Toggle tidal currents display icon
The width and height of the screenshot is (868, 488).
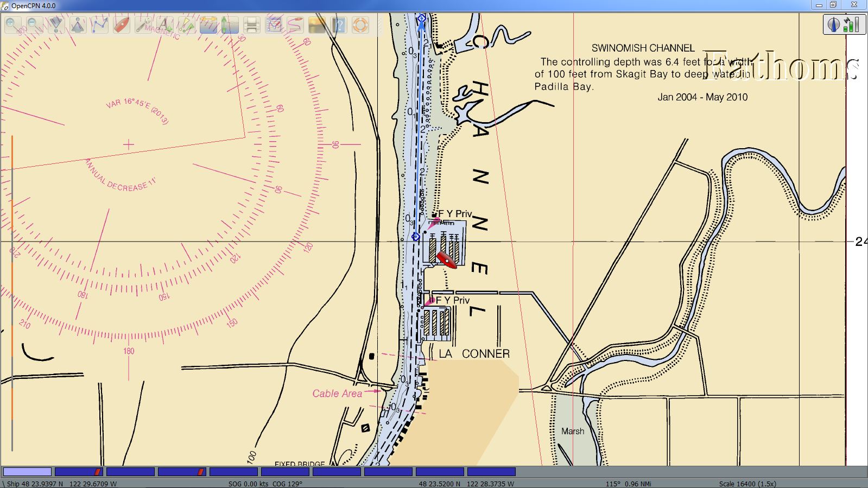tap(208, 25)
